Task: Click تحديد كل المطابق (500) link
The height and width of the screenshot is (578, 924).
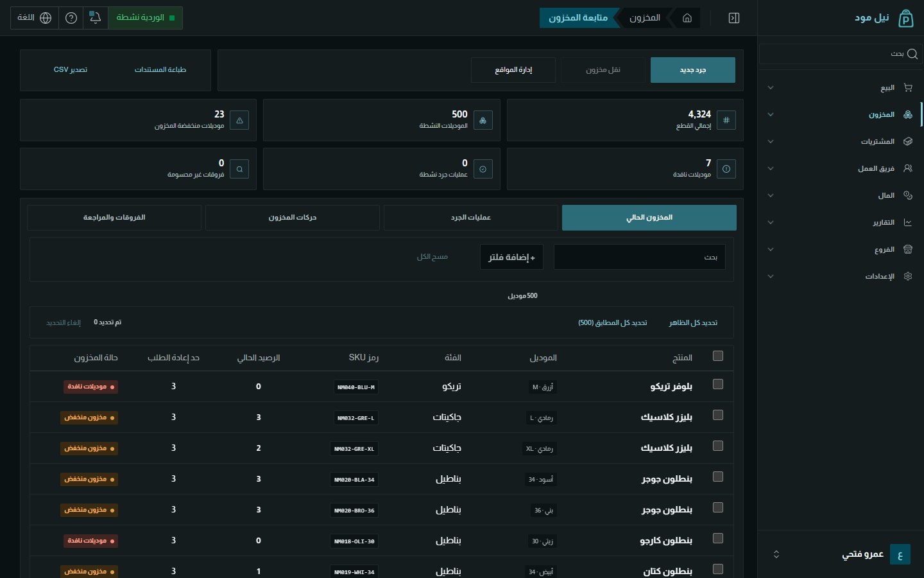Action: [613, 322]
